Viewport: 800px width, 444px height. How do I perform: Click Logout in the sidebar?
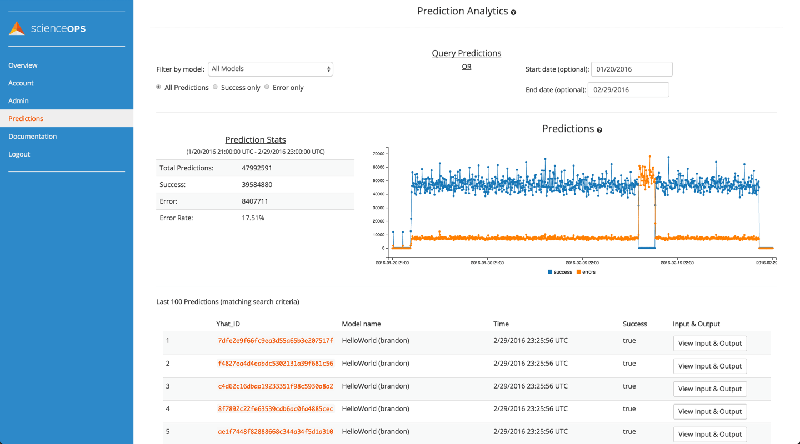tap(19, 154)
